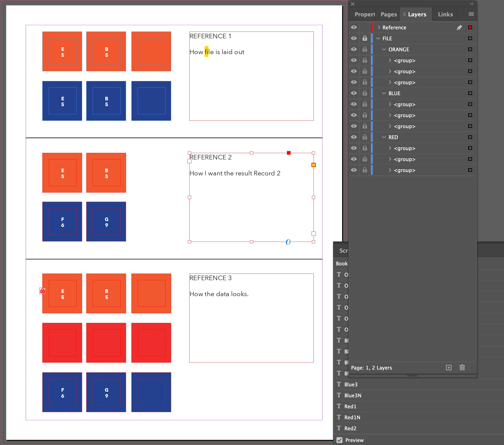Click the red selection square on Reference layer
Screen dimensions: 504x445
[470, 27]
